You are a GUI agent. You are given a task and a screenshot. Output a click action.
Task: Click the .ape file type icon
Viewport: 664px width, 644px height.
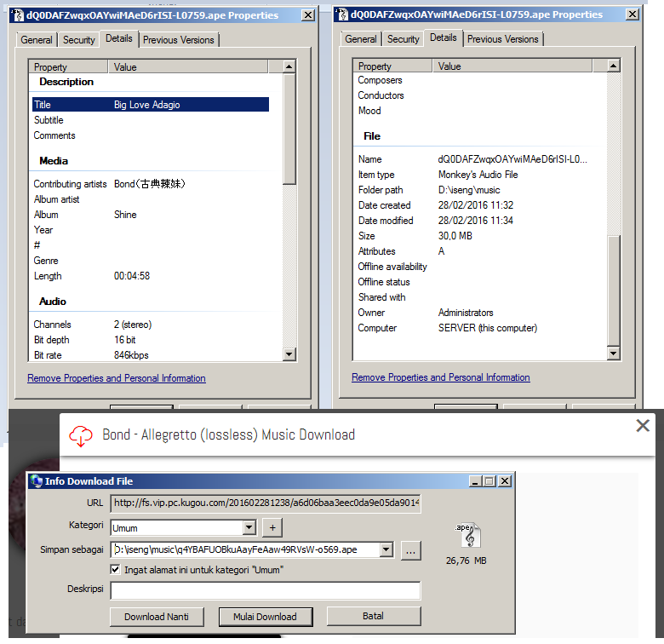click(x=469, y=535)
